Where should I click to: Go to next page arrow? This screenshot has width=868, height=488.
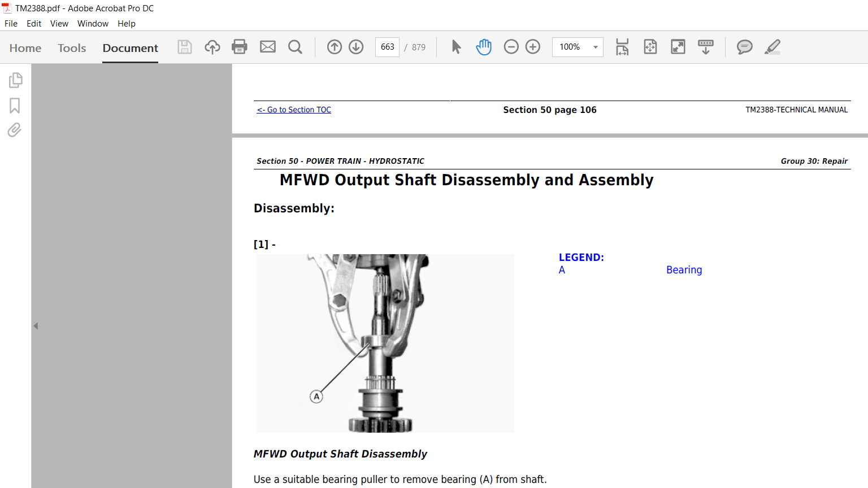coord(356,47)
